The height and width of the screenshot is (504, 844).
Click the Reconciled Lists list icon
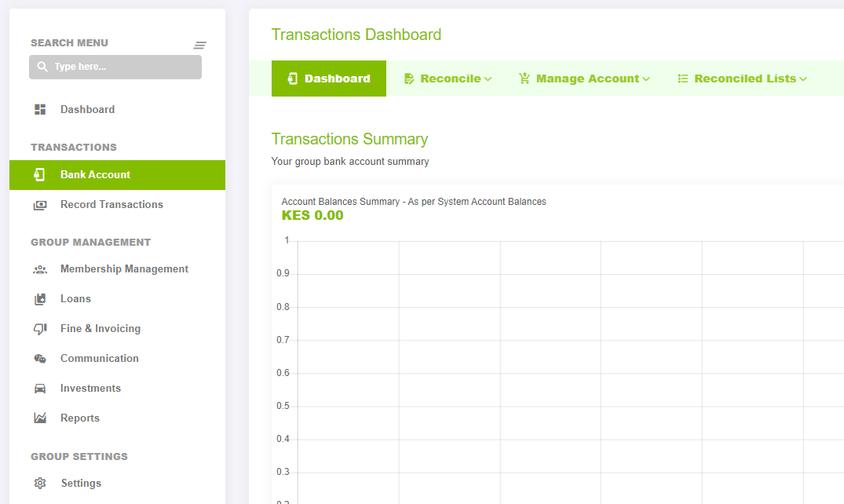682,79
